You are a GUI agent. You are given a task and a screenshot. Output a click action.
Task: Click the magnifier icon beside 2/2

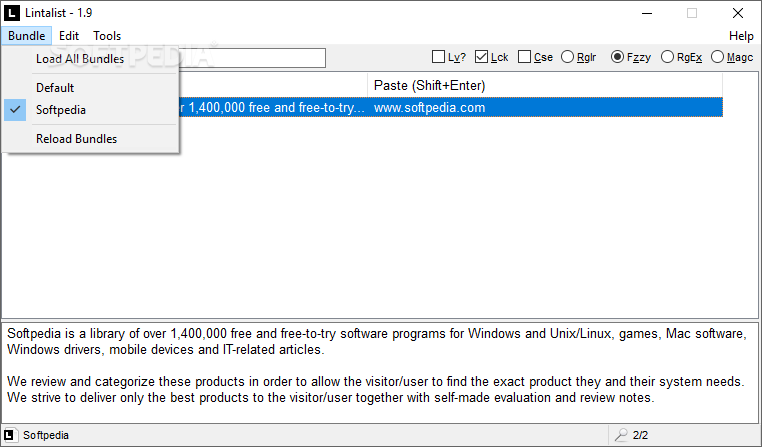(621, 435)
